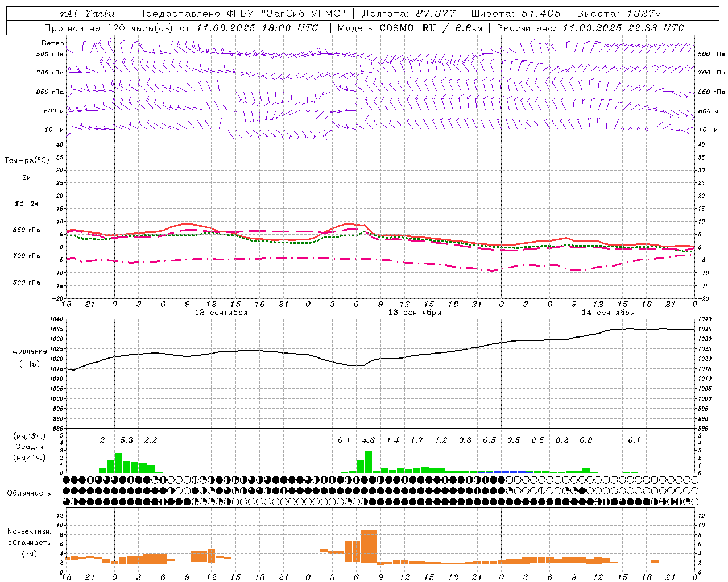Click 'Рассчитано: 11.09.2025 22:38 UTC' timestamp

[x=590, y=28]
